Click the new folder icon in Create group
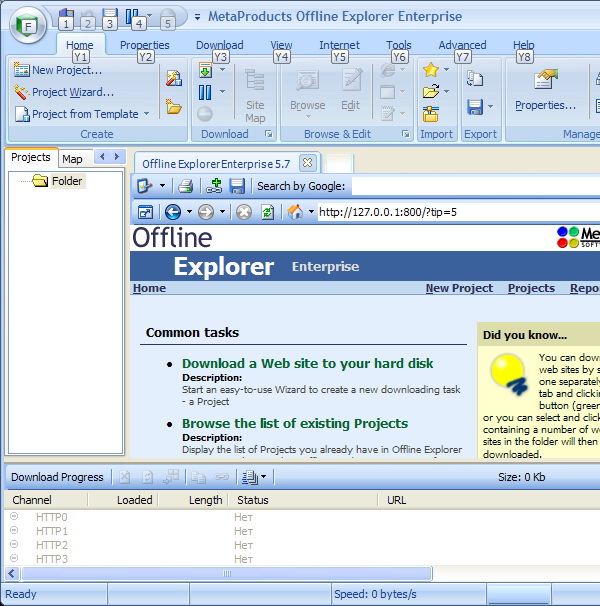The width and height of the screenshot is (600, 606). [174, 107]
